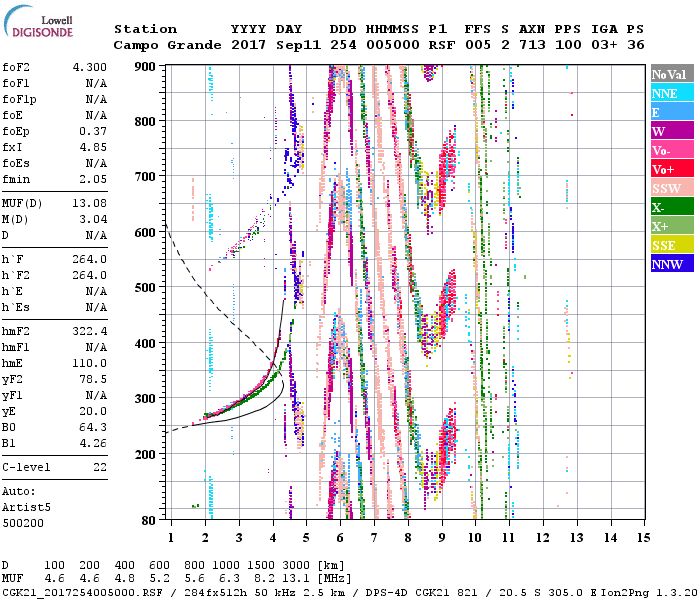Click the 500 km height axis label
Image resolution: width=700 pixels, height=600 pixels.
point(145,287)
